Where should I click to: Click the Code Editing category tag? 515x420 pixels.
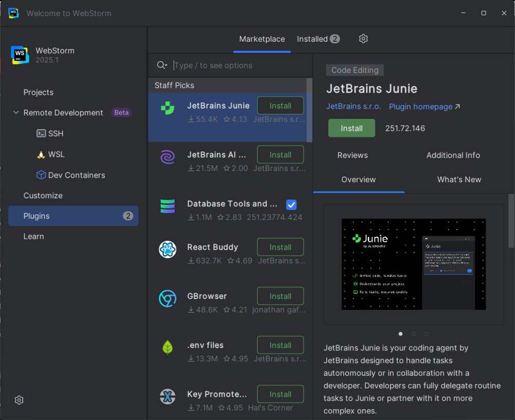coord(355,71)
